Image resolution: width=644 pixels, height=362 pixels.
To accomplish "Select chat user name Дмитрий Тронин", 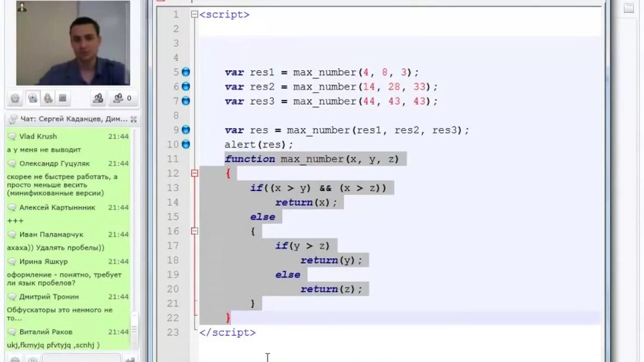I will coord(49,297).
